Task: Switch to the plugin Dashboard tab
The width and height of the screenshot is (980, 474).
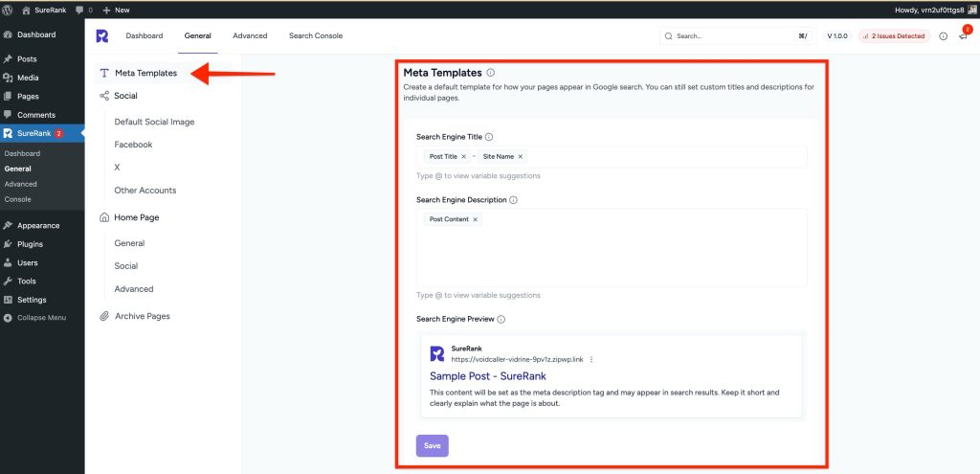Action: tap(145, 36)
